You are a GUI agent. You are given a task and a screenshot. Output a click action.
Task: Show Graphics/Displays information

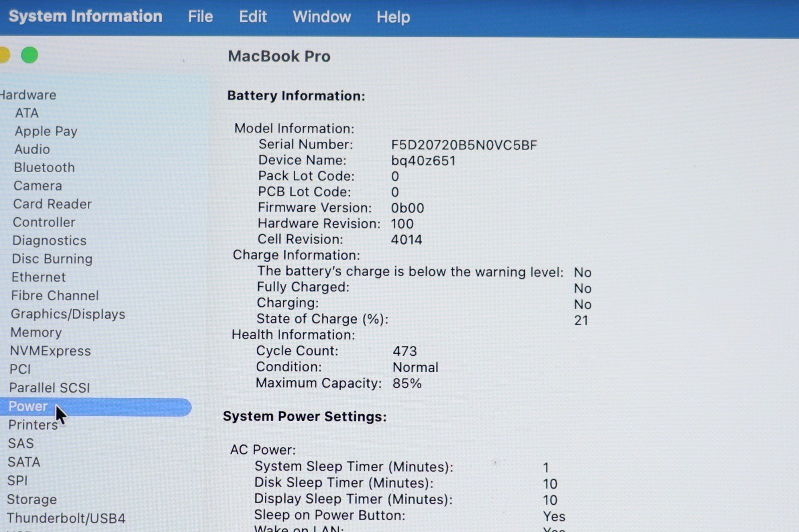coord(68,314)
